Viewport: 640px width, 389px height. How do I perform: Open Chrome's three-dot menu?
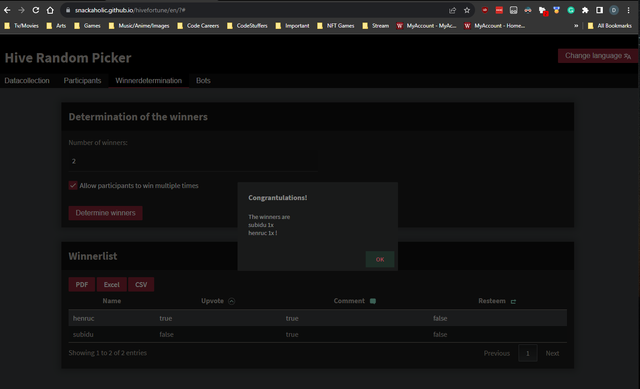point(628,10)
